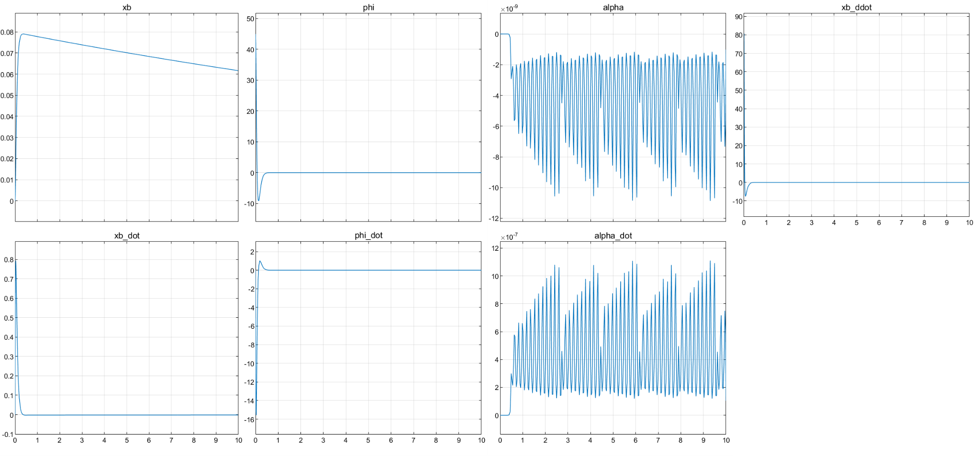
Task: Click the xb_dot plot title
Action: point(126,236)
